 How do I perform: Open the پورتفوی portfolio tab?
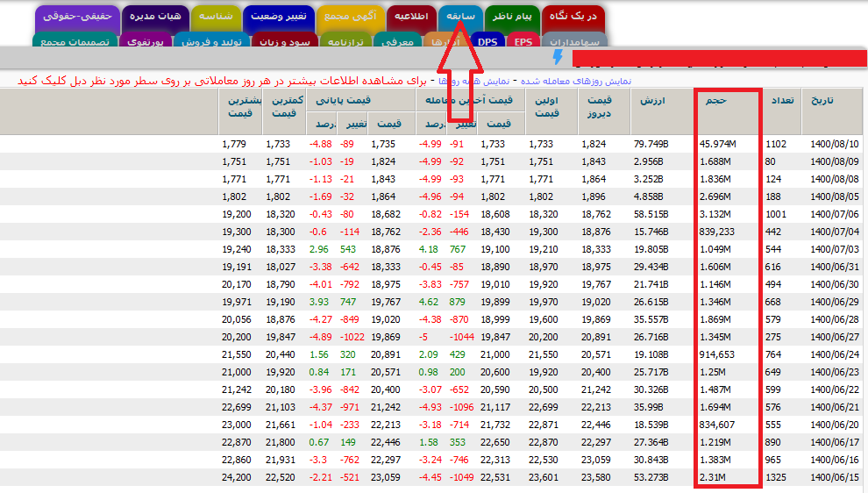(x=145, y=41)
